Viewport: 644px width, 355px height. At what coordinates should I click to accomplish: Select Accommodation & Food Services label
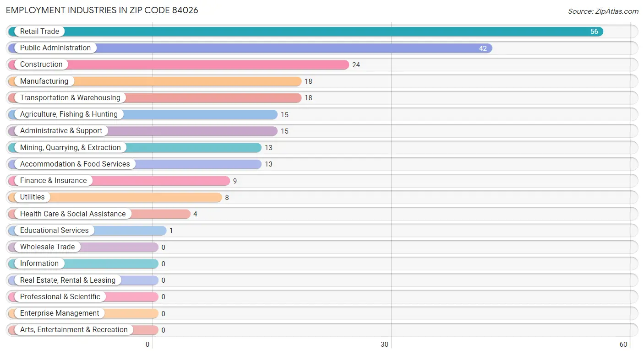(75, 164)
